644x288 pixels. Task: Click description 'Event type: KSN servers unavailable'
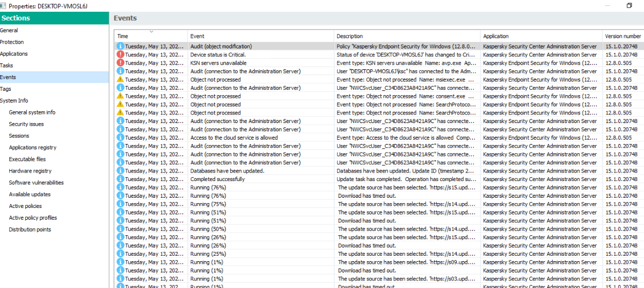point(406,63)
